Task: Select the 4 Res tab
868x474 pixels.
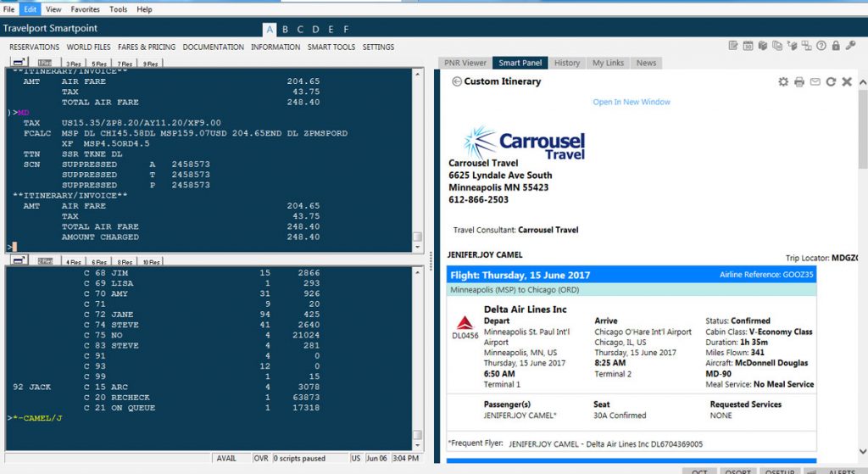Action: [74, 261]
